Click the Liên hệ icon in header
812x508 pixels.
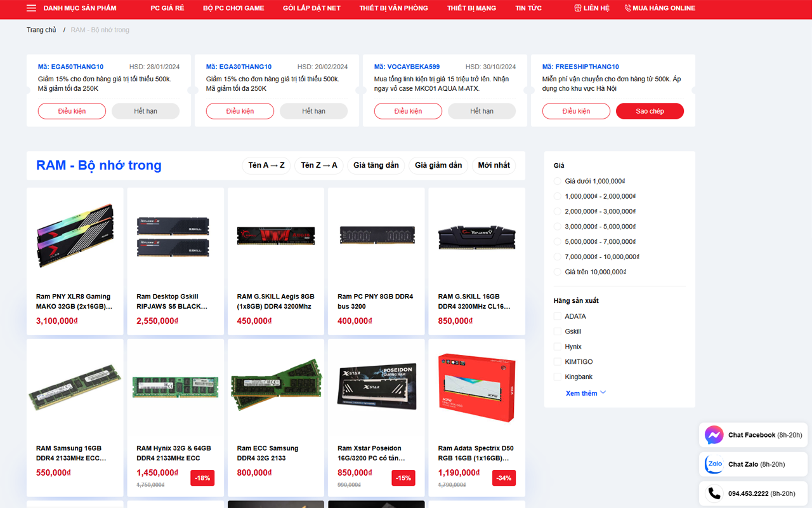[x=577, y=8]
